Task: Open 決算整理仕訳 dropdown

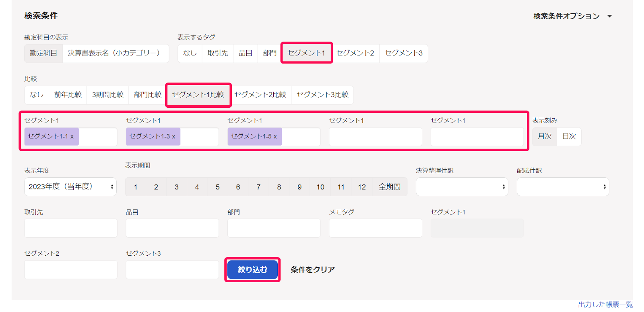Action: point(462,187)
